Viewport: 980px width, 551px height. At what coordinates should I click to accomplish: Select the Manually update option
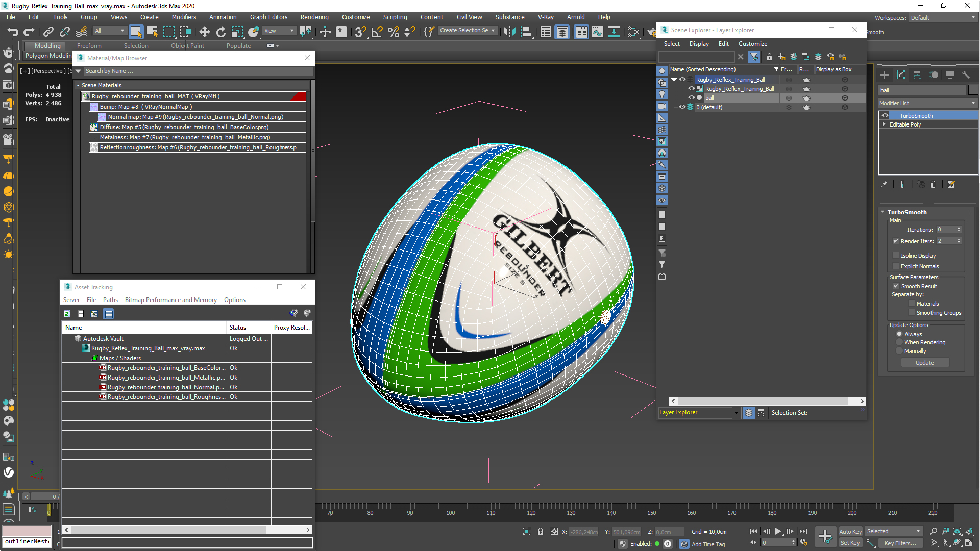coord(899,351)
